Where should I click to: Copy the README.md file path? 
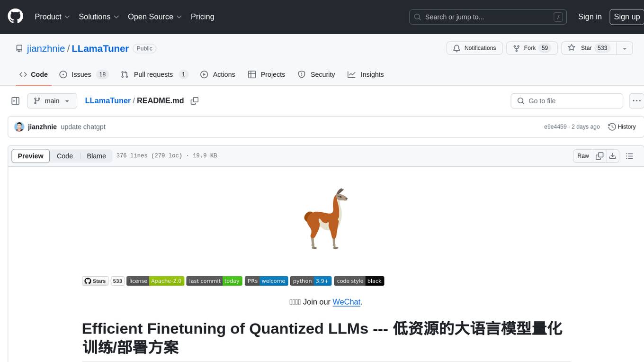click(194, 101)
